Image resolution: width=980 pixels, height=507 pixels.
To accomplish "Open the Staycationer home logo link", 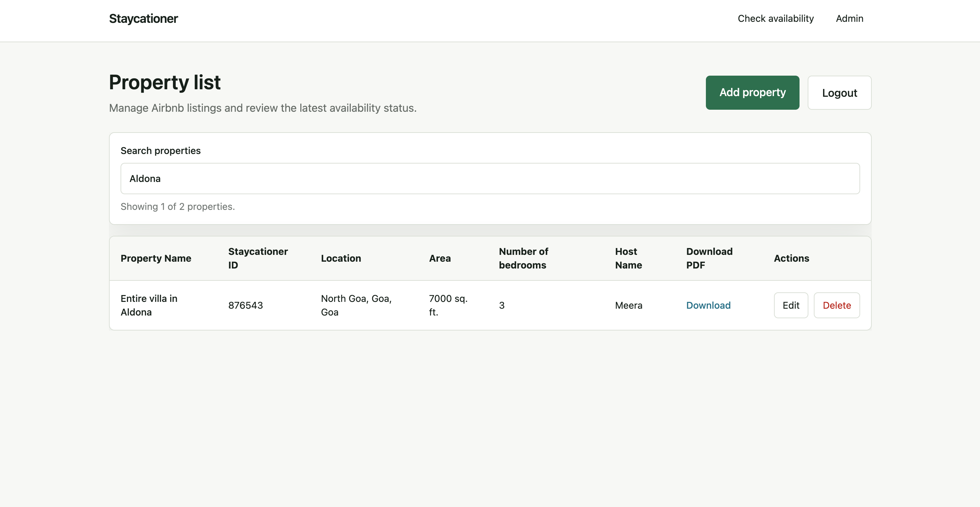I will [x=143, y=19].
